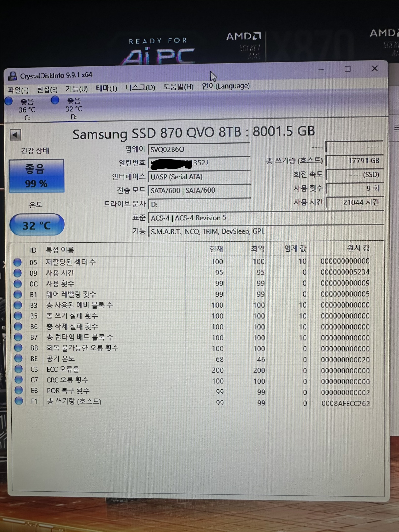Minimize the CrystalDiskInfo window
This screenshot has width=399, height=532.
321,69
